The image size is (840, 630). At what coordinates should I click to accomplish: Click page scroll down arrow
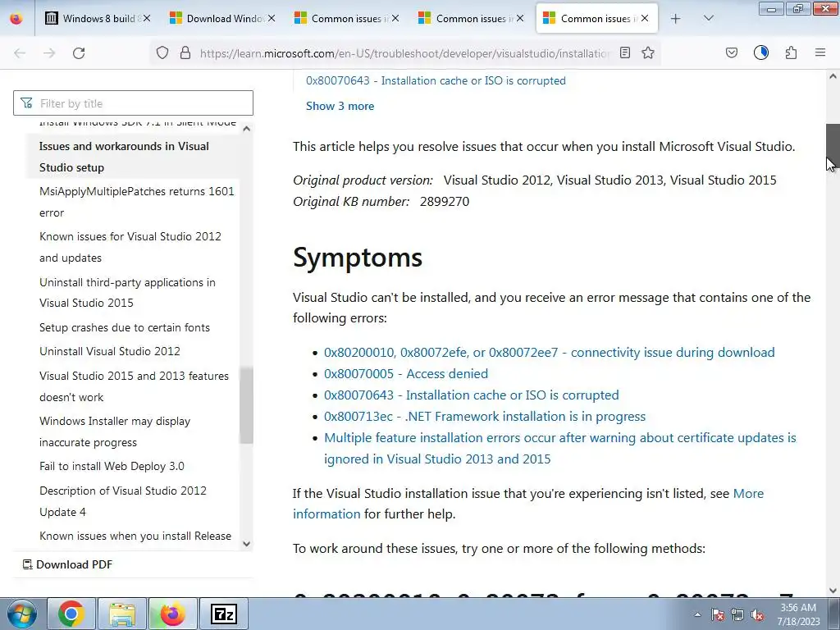(833, 591)
